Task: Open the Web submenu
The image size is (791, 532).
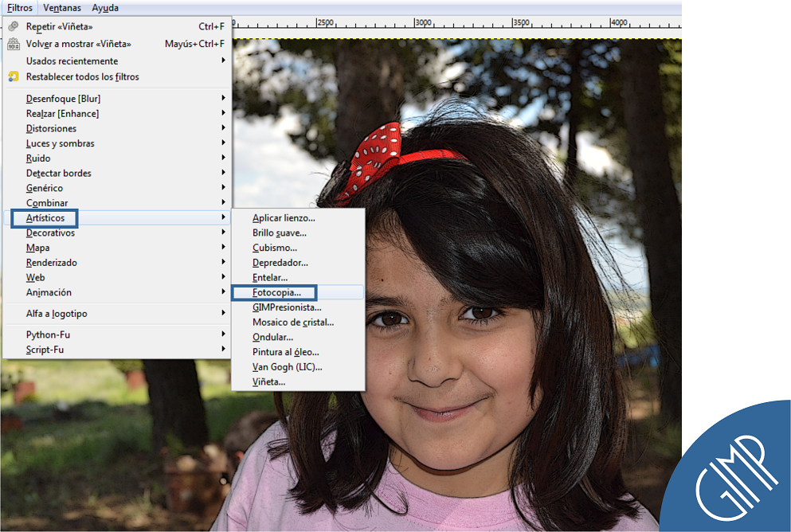Action: point(117,277)
